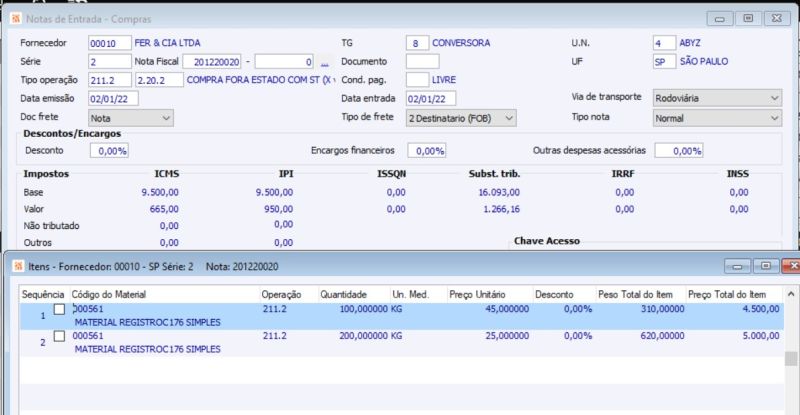Click the Fornecedor code field 00010
This screenshot has height=415, width=800.
coord(110,43)
